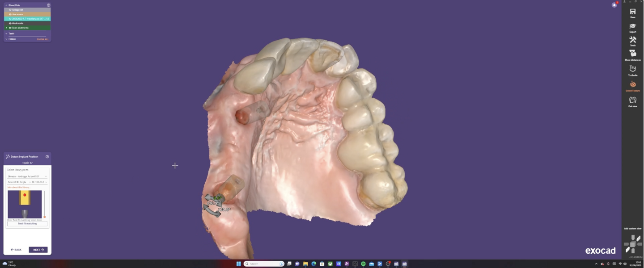Toggle Color/Texture display
The image size is (644, 268).
tap(632, 85)
